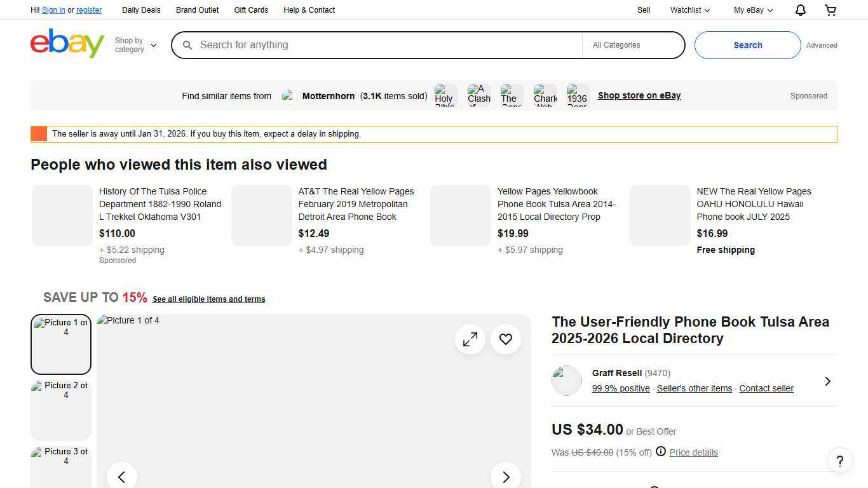Viewport: 868px width, 488px height.
Task: Add item to watchlist with heart icon
Action: [x=506, y=339]
